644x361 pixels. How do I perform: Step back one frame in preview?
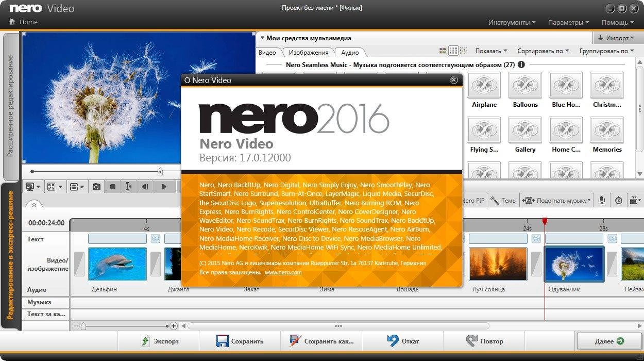coord(145,187)
